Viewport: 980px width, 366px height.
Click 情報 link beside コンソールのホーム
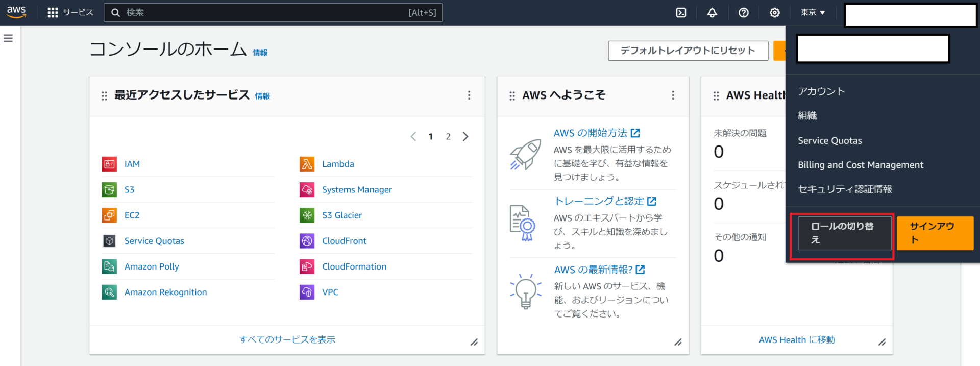point(260,53)
